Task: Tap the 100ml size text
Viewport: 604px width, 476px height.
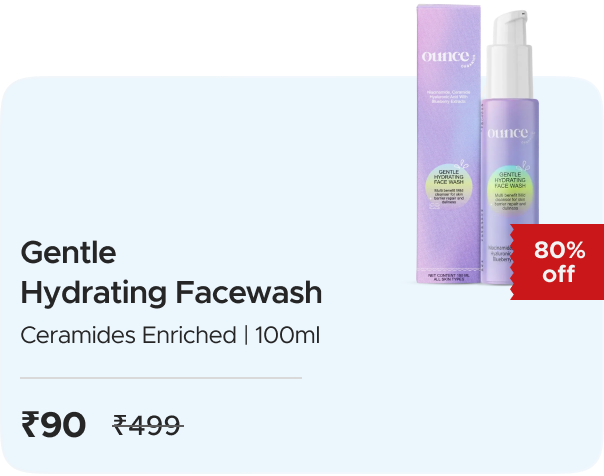Action: point(287,335)
